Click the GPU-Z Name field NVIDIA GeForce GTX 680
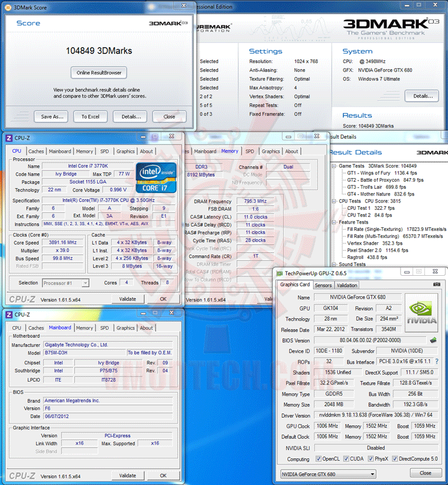Screen dimensions: 448x485 pos(357,297)
